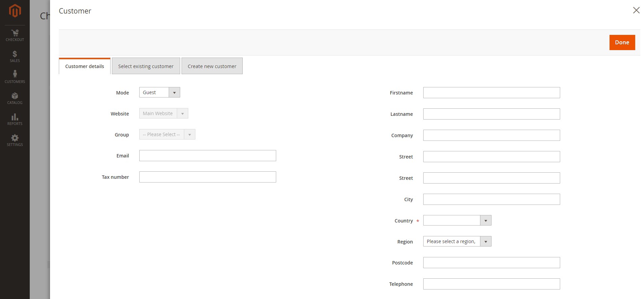Image resolution: width=644 pixels, height=299 pixels.
Task: Click the Country label
Action: 404,221
